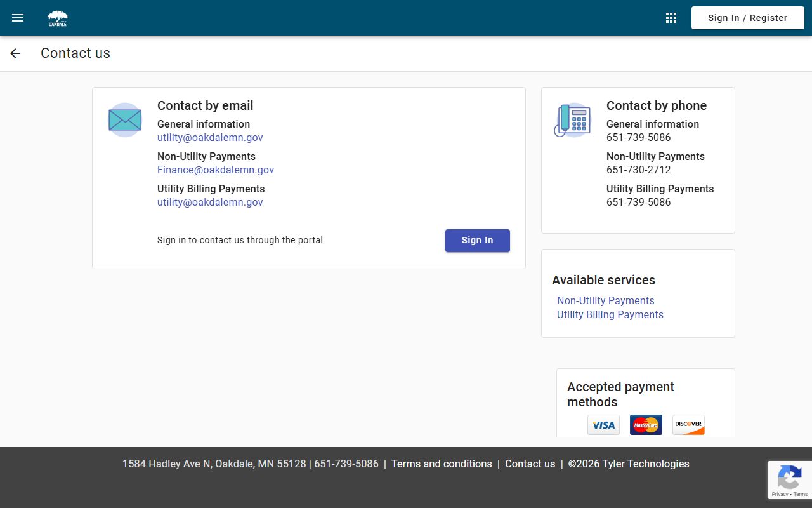This screenshot has height=508, width=812.
Task: Open the reCAPTCHA badge
Action: click(790, 480)
